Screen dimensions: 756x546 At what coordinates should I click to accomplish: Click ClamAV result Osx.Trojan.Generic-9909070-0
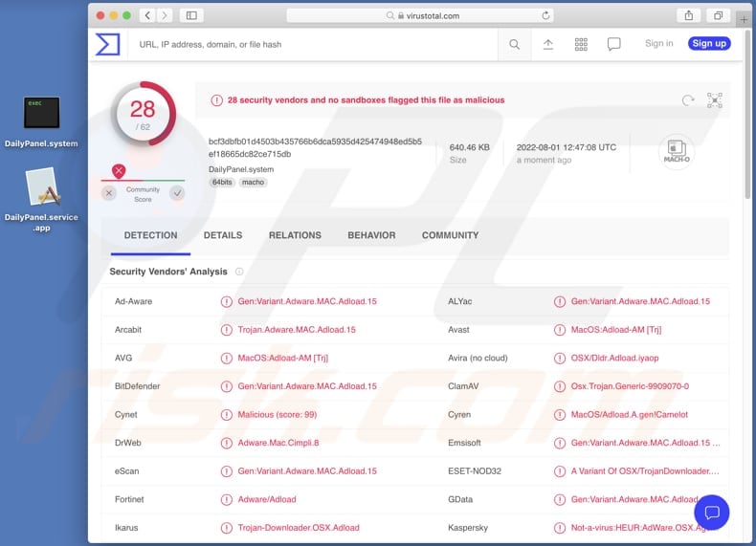pos(630,386)
